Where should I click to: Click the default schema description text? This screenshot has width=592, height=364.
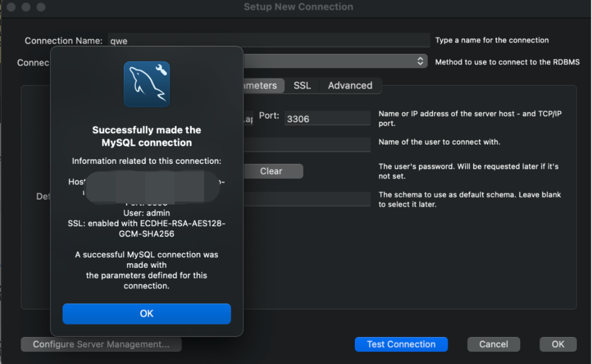[x=470, y=200]
